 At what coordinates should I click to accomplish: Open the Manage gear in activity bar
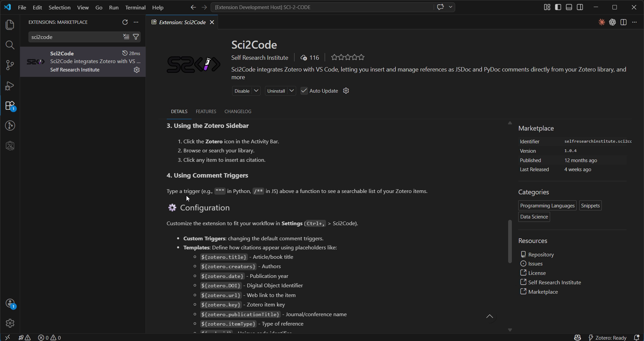[10, 323]
